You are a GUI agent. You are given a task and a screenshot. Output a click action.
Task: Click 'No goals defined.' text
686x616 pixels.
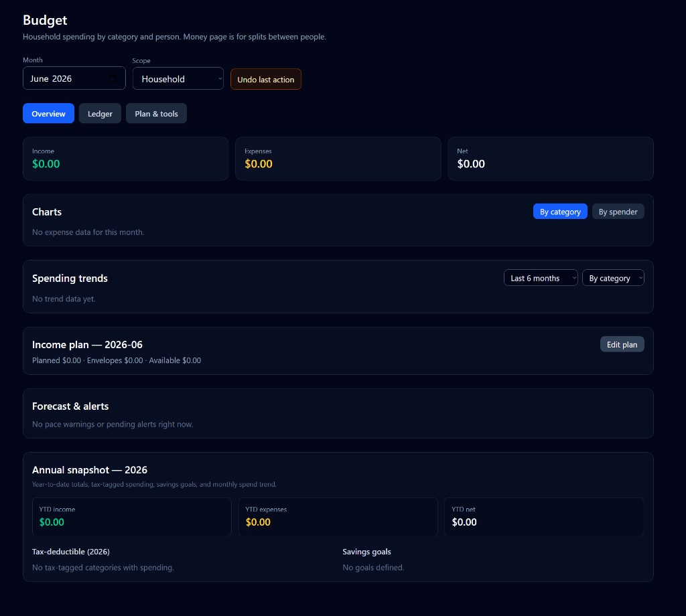[373, 568]
